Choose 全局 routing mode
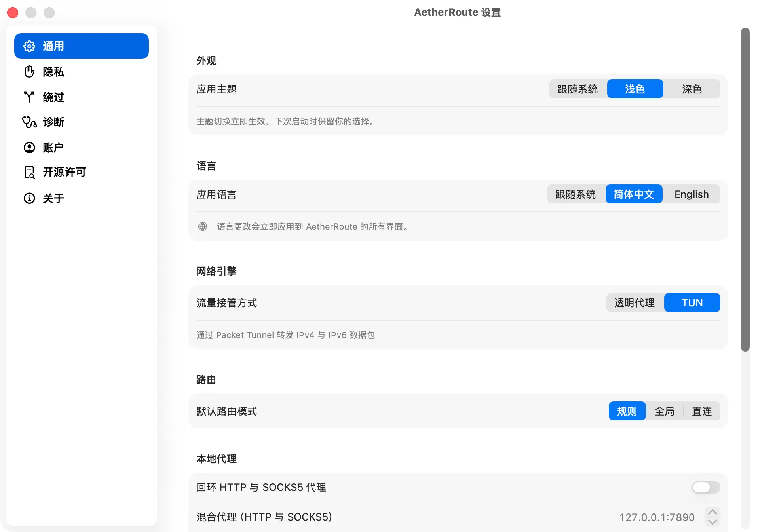760x532 pixels. click(665, 411)
